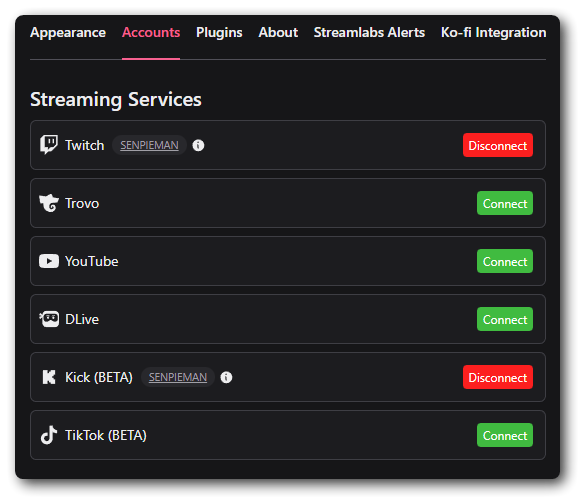This screenshot has height=499, width=580.
Task: Disconnect the Kick (BETA) account
Action: pos(498,377)
